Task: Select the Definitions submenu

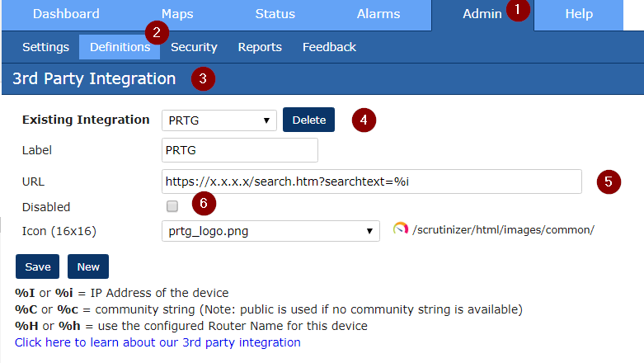Action: pyautogui.click(x=120, y=47)
